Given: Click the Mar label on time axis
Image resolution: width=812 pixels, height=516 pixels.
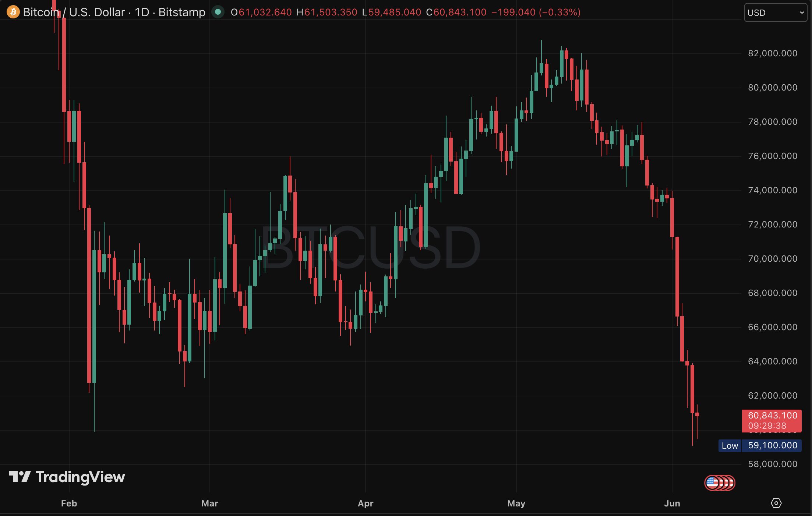Looking at the screenshot, I should click(210, 503).
